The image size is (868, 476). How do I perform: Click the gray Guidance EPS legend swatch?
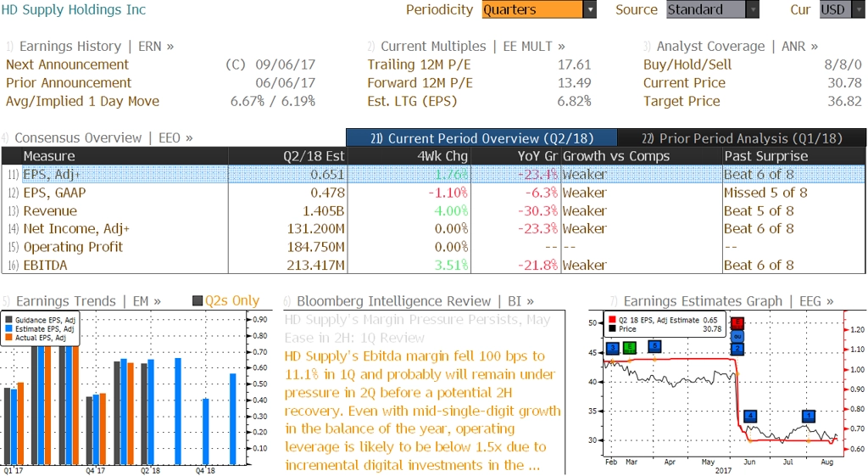(x=8, y=320)
